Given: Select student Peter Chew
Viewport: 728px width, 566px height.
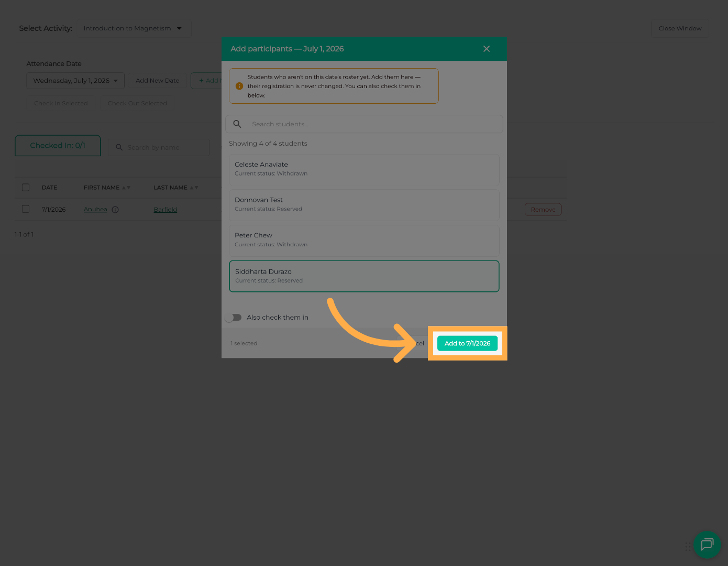Looking at the screenshot, I should click(364, 241).
